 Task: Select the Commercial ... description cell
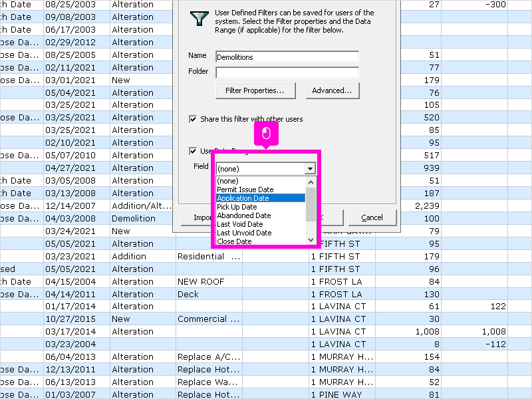point(209,319)
